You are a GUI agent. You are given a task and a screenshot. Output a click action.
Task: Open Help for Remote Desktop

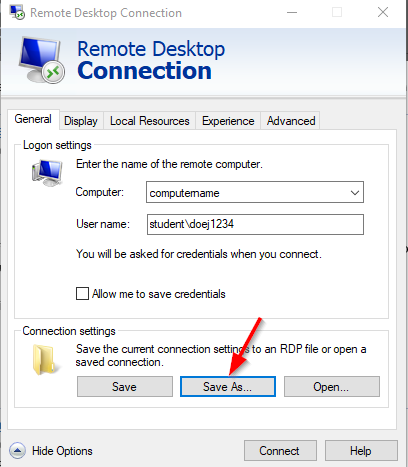pos(361,451)
